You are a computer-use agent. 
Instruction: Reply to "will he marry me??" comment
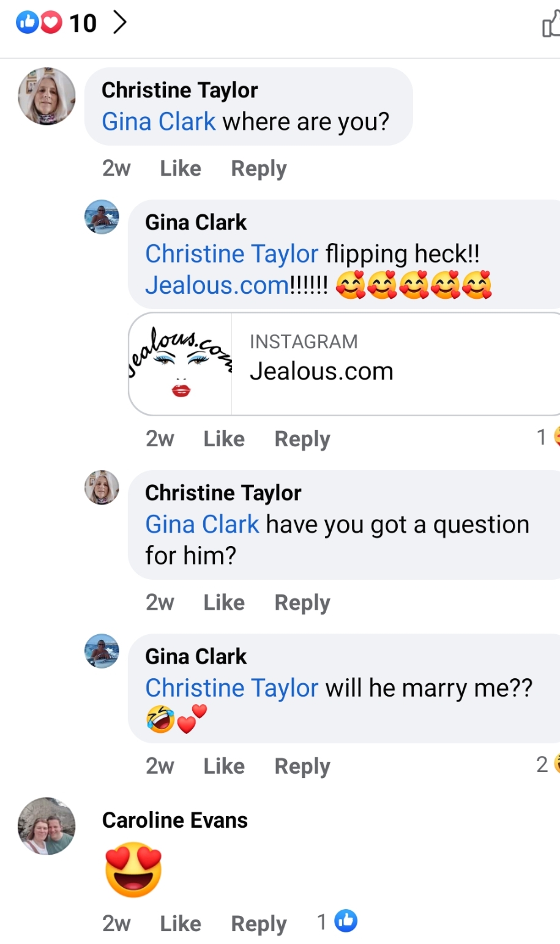click(302, 766)
